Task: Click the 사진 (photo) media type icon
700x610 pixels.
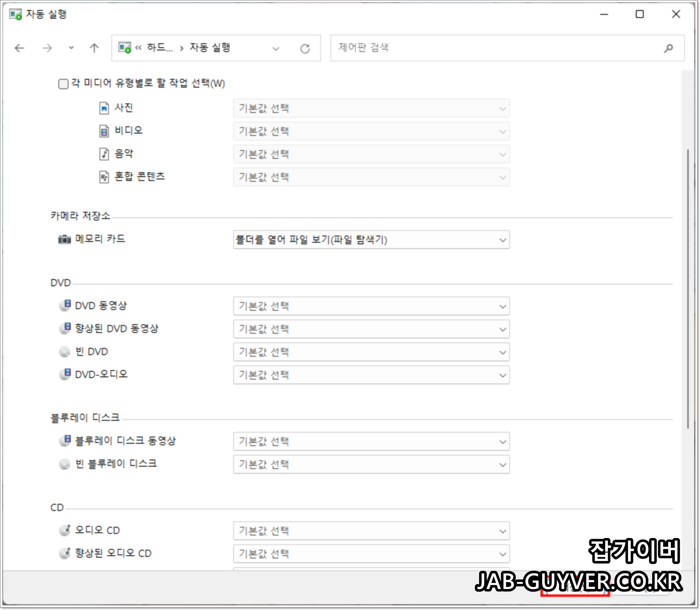Action: 104,108
